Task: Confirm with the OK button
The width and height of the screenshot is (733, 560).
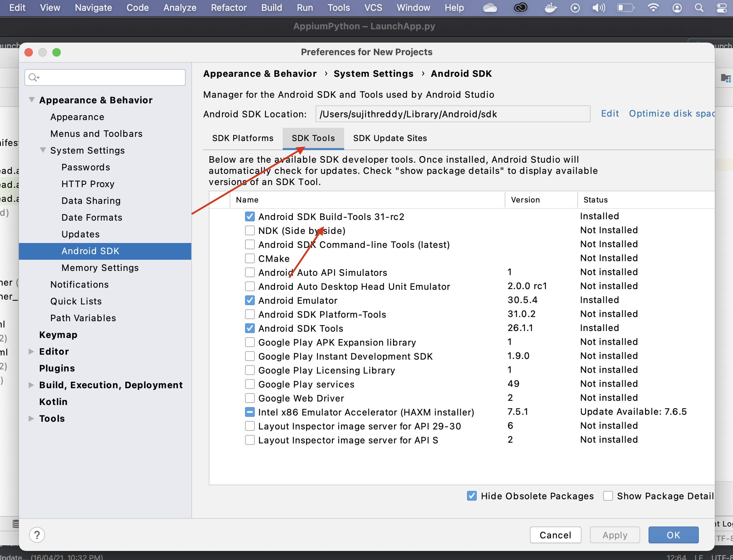Action: [673, 535]
